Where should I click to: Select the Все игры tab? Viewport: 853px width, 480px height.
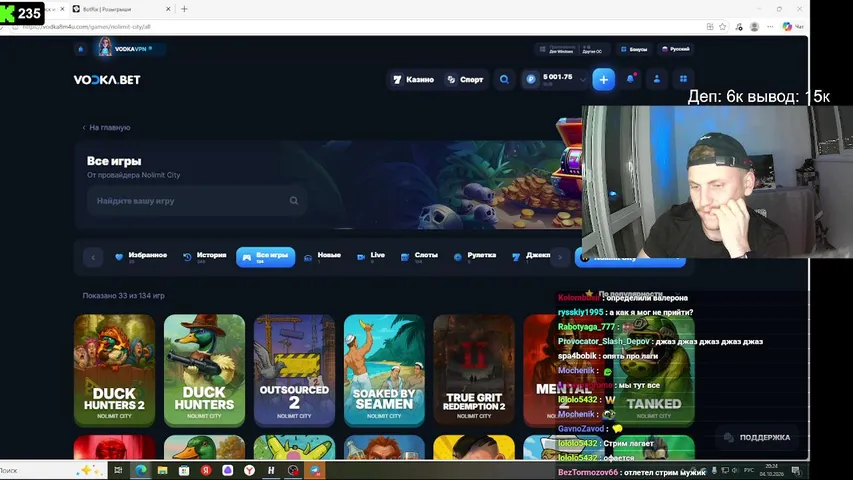pos(265,257)
